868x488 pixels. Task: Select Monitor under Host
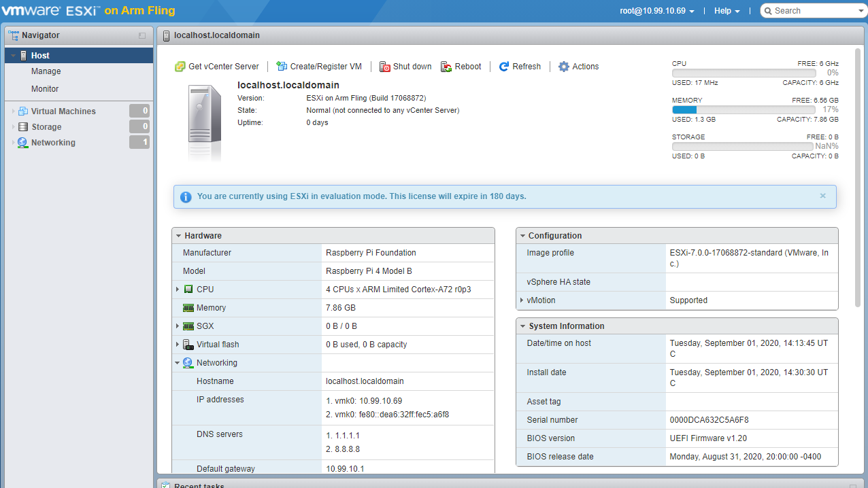click(x=45, y=89)
